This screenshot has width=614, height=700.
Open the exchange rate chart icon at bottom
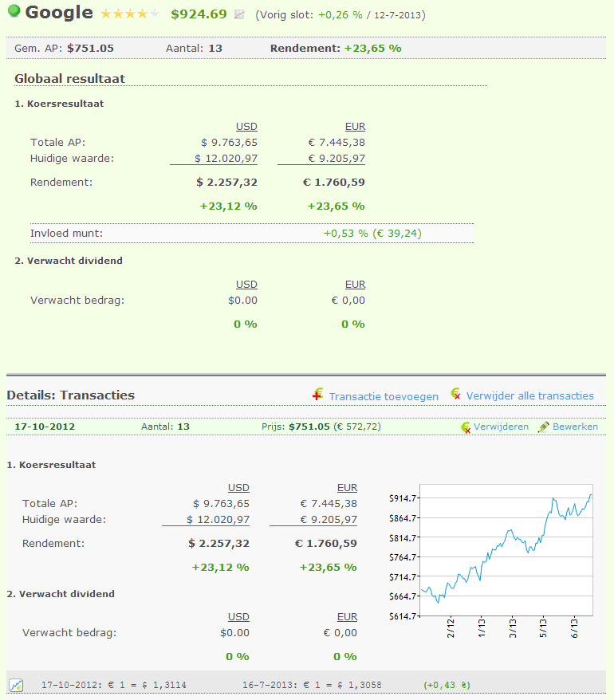(16, 684)
